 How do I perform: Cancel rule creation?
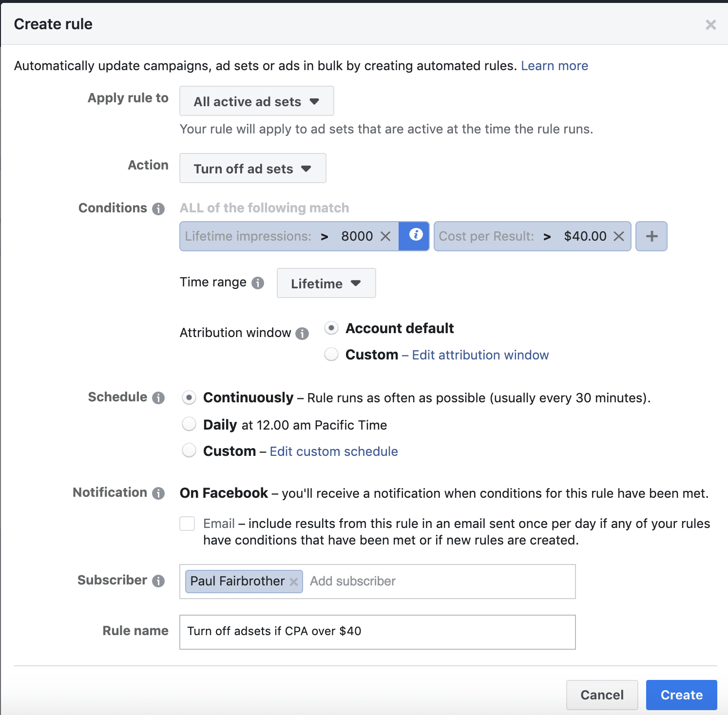[602, 695]
